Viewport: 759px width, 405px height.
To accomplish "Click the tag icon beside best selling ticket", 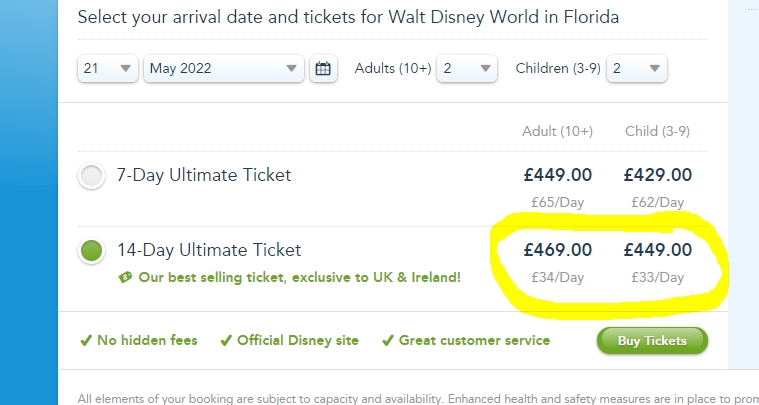I will click(124, 277).
